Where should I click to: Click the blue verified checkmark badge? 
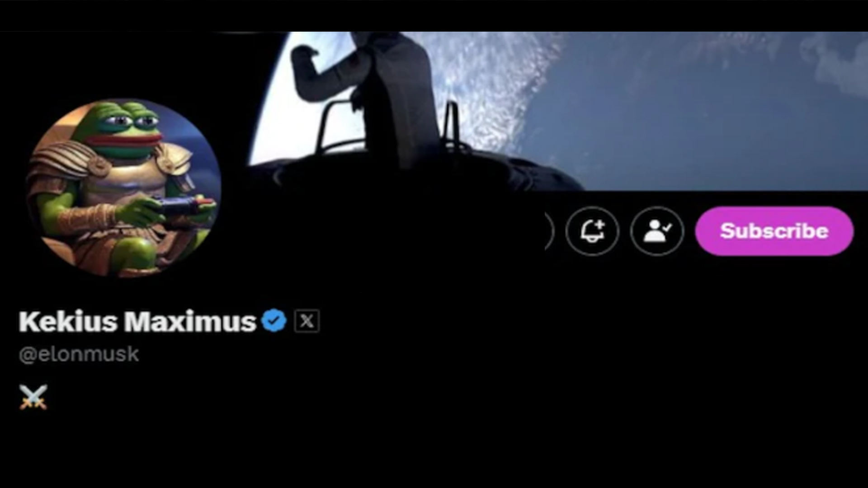click(x=274, y=321)
